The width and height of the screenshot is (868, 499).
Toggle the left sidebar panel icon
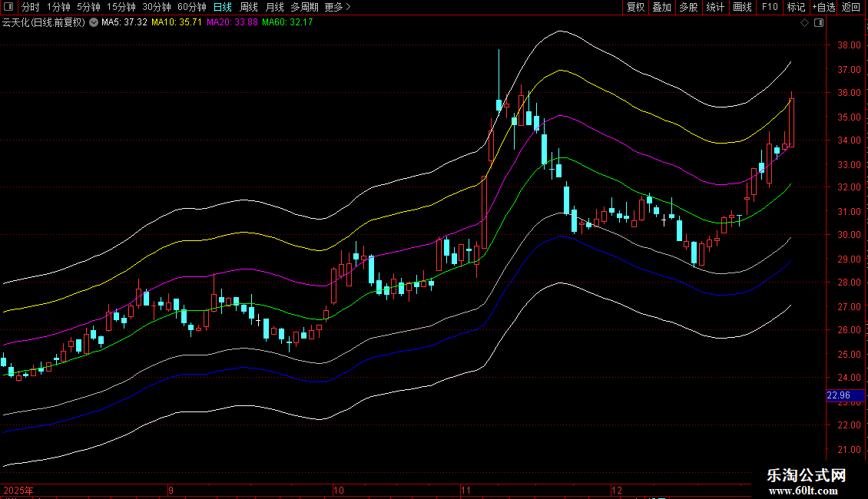(x=8, y=8)
